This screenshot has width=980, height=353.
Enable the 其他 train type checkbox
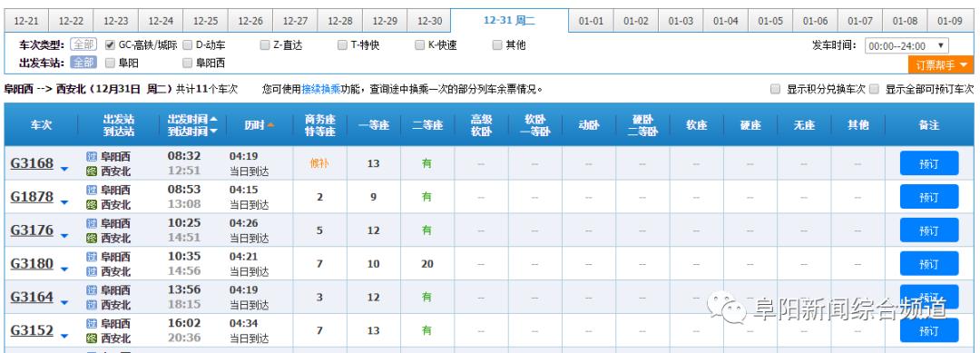coord(497,45)
